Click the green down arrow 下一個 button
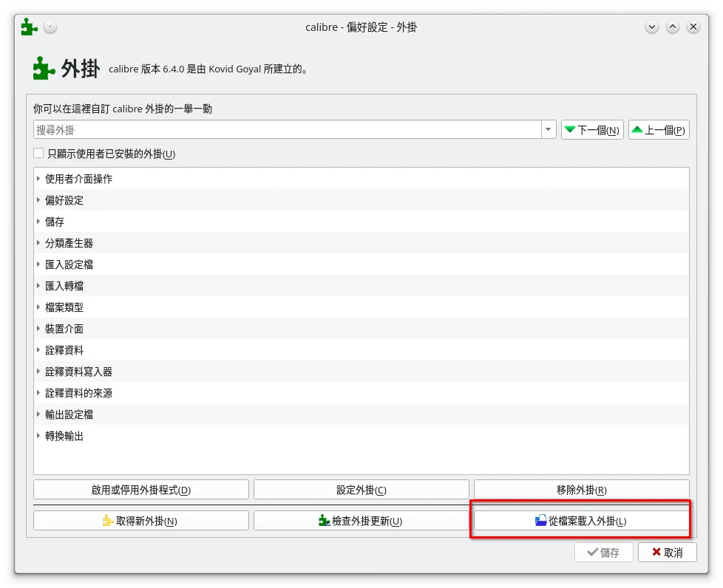 pyautogui.click(x=592, y=130)
